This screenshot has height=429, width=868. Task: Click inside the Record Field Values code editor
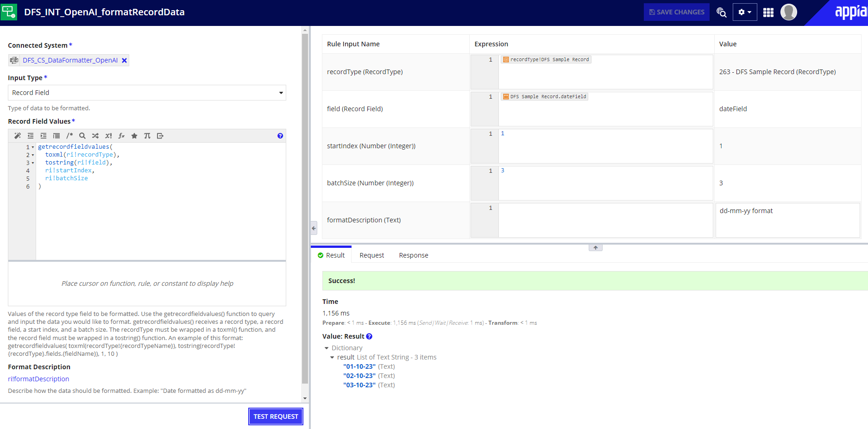(x=161, y=201)
